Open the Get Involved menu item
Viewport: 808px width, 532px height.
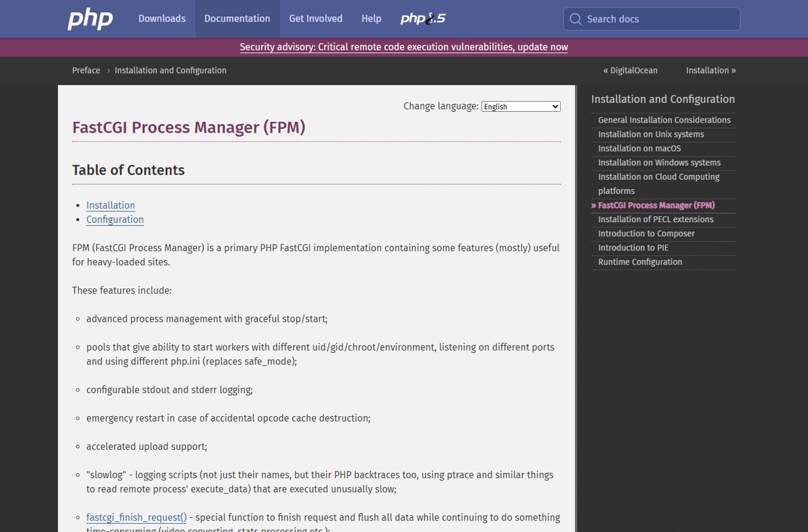[x=316, y=19]
